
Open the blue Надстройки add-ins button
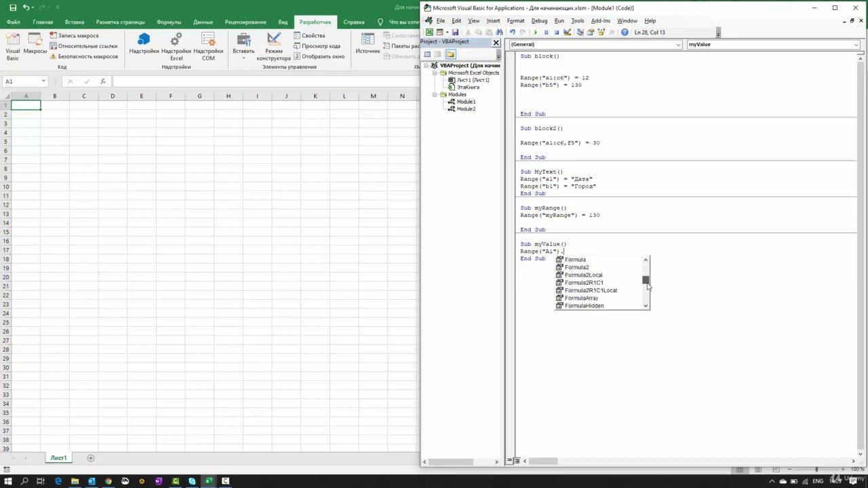(x=144, y=43)
